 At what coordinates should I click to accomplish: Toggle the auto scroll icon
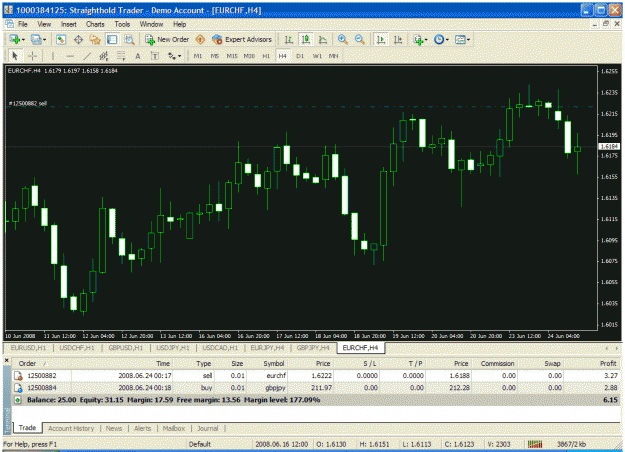click(381, 39)
